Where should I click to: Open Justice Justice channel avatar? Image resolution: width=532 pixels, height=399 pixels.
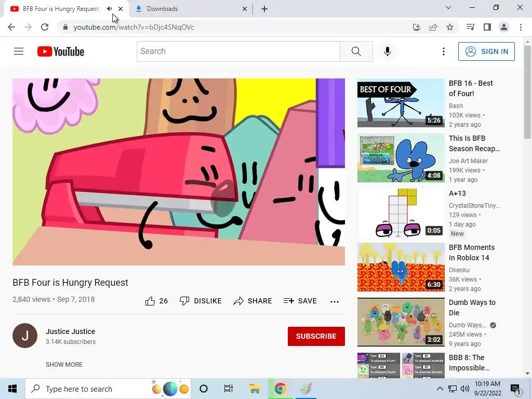pyautogui.click(x=25, y=336)
